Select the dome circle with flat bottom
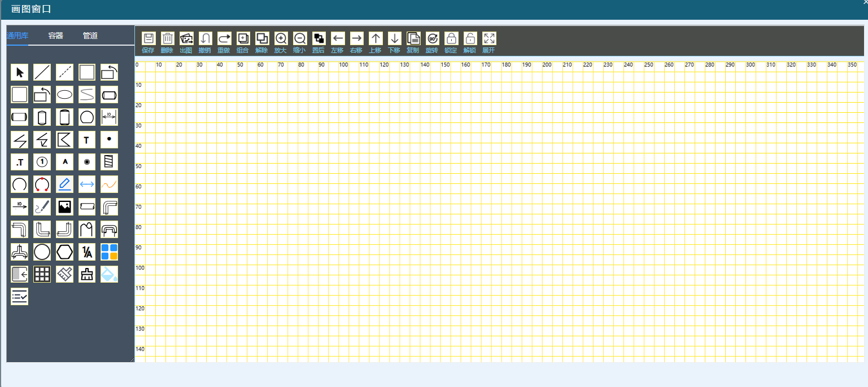This screenshot has width=868, height=387. pos(87,117)
